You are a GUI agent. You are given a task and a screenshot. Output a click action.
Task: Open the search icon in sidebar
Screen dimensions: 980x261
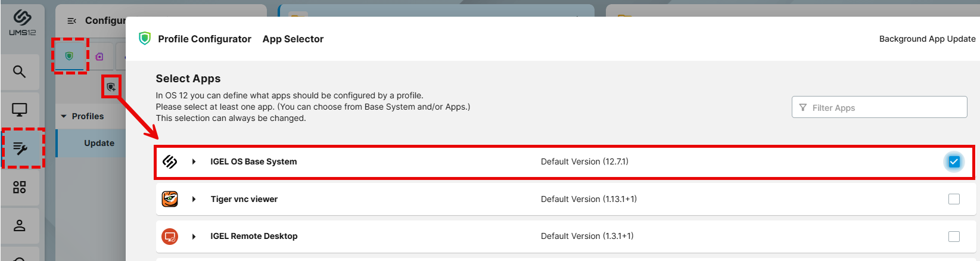coord(20,72)
